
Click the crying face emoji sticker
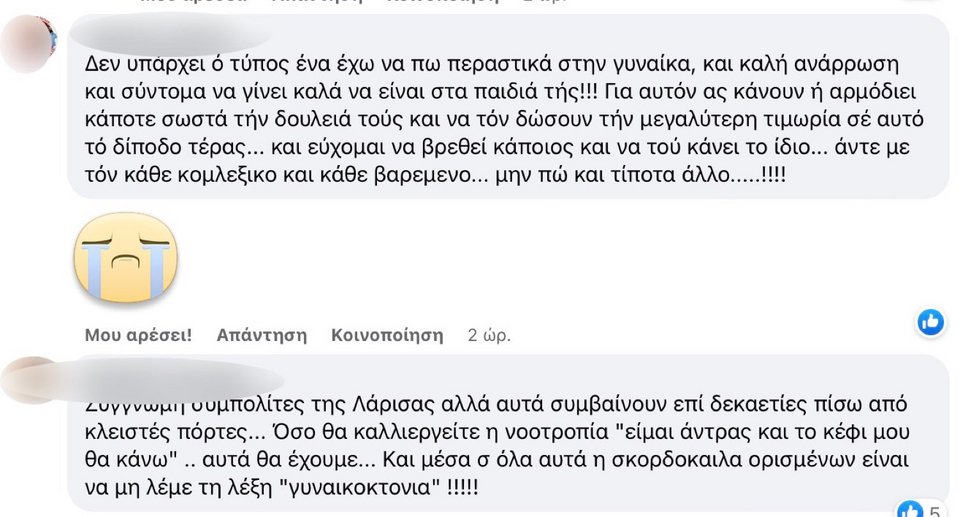(126, 257)
